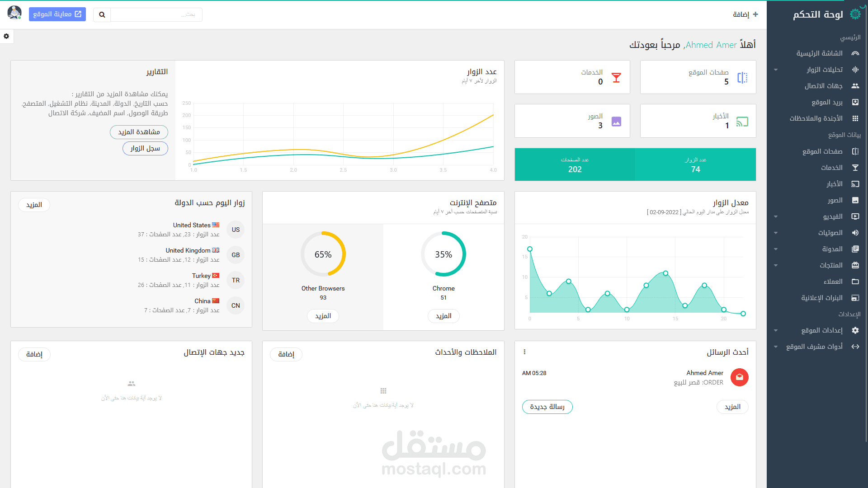
Task: Click the news cast icon in sidebar
Action: 855,184
